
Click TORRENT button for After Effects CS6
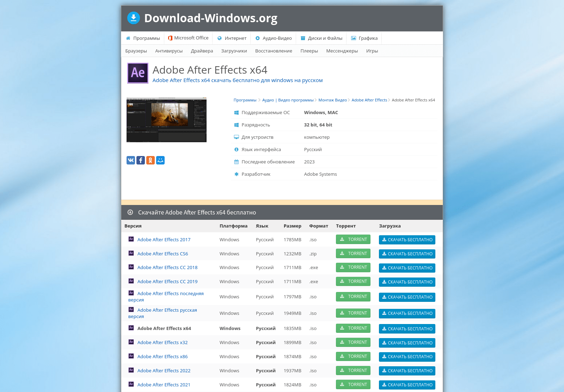point(353,253)
